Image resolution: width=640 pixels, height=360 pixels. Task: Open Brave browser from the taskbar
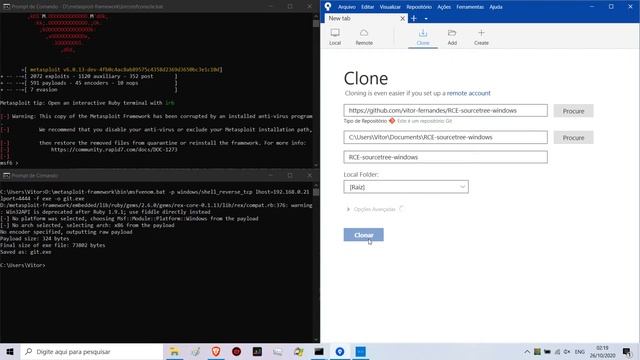(216, 351)
